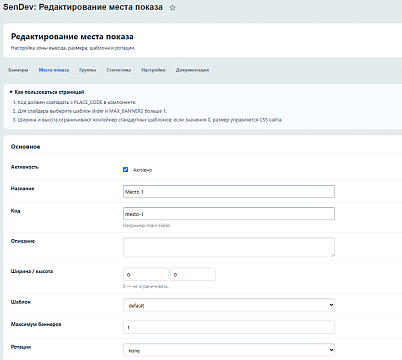Click the Описание textarea resize handle
Image resolution: width=402 pixels, height=360 pixels.
point(332,255)
